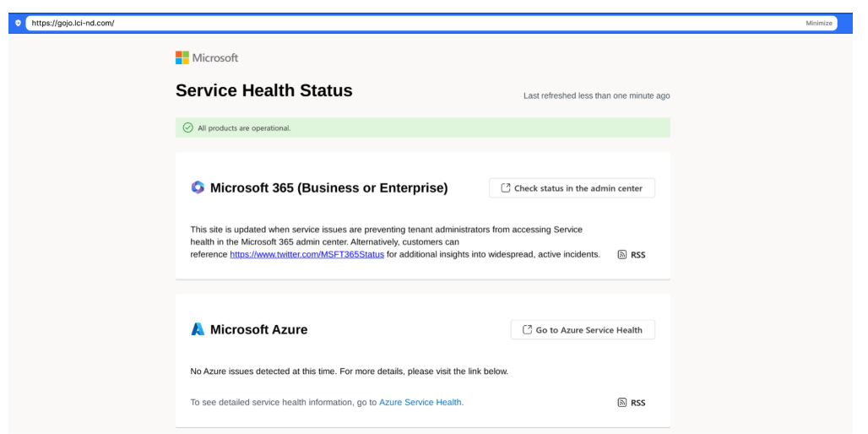Click the Last refreshed less than one minute text
868x434 pixels.
click(x=597, y=95)
